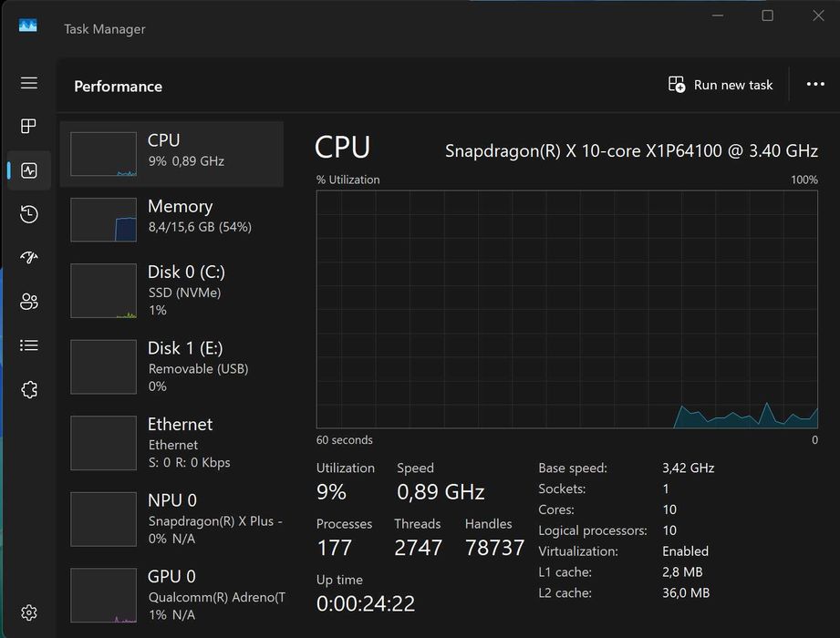Click Virtualization Enabled value
Viewport: 840px width, 638px height.
tap(685, 551)
